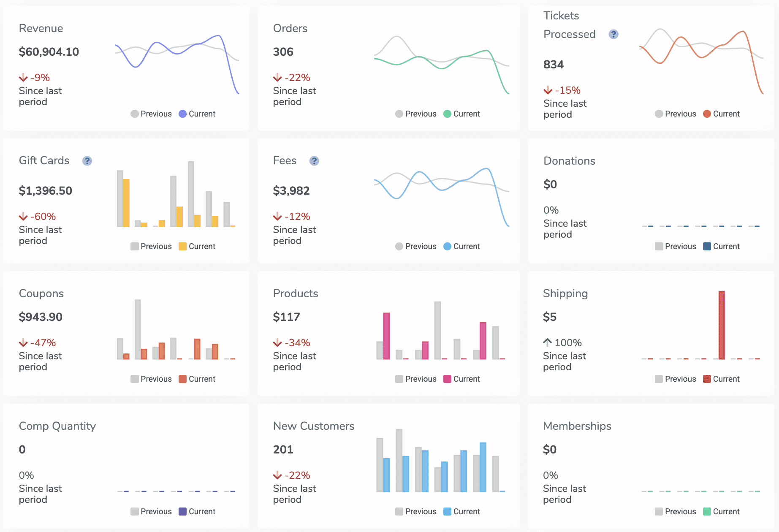Toggle Previous series in Comp Quantity legend
The width and height of the screenshot is (779, 532).
point(151,512)
